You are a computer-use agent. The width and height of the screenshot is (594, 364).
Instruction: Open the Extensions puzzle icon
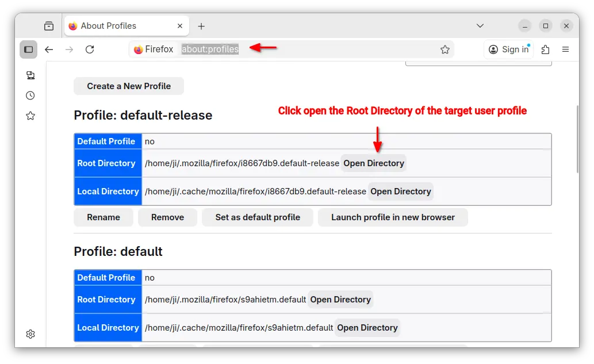545,49
